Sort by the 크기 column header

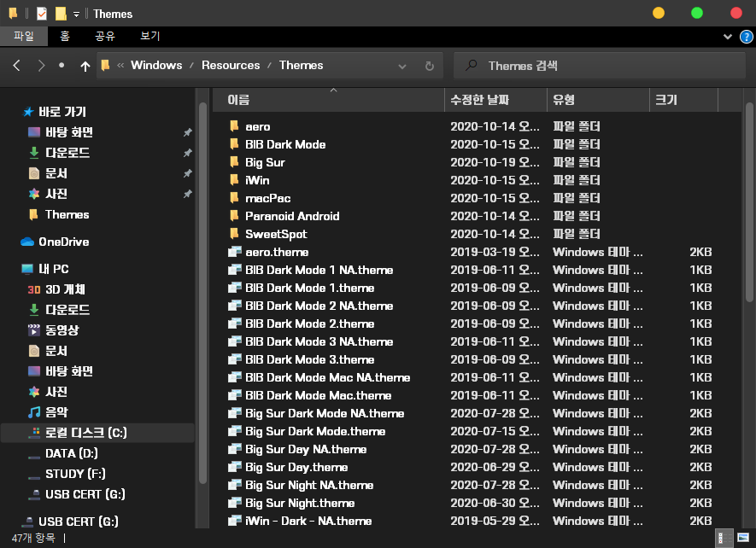click(683, 100)
